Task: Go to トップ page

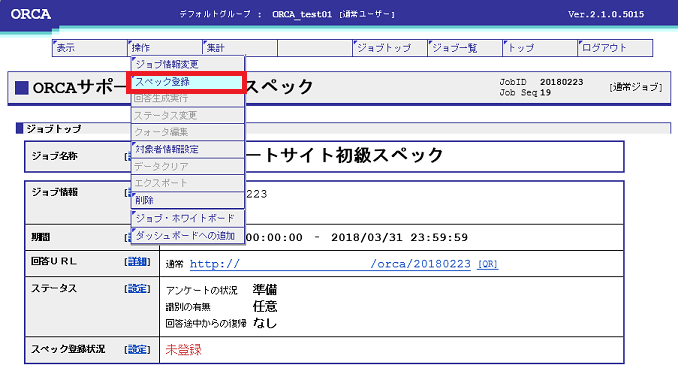Action: pos(540,48)
